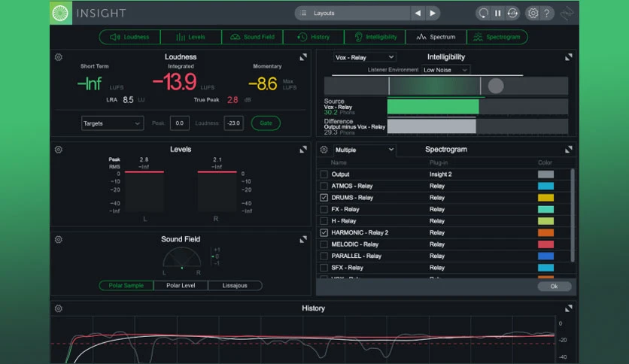Toggle the Levels module tab
The width and height of the screenshot is (629, 364).
coord(191,37)
